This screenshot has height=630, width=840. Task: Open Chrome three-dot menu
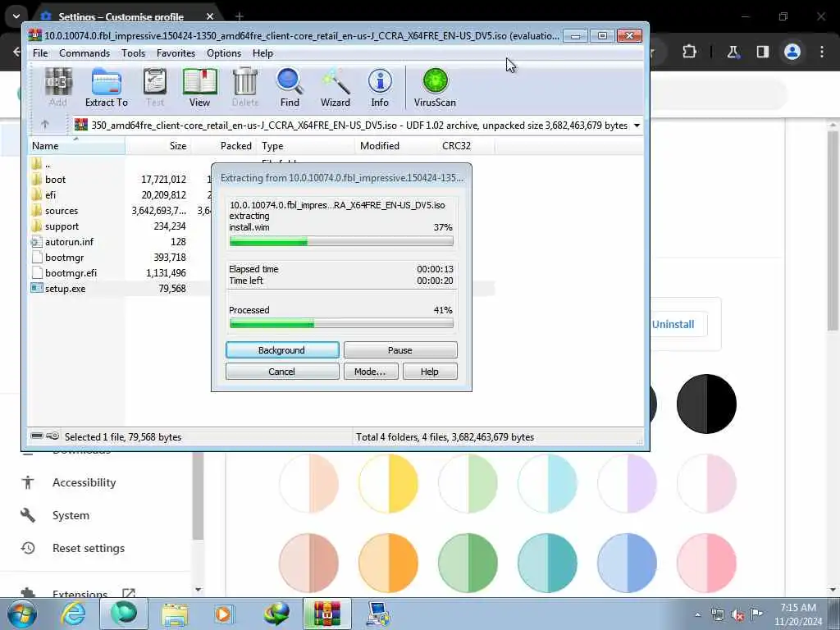(822, 52)
